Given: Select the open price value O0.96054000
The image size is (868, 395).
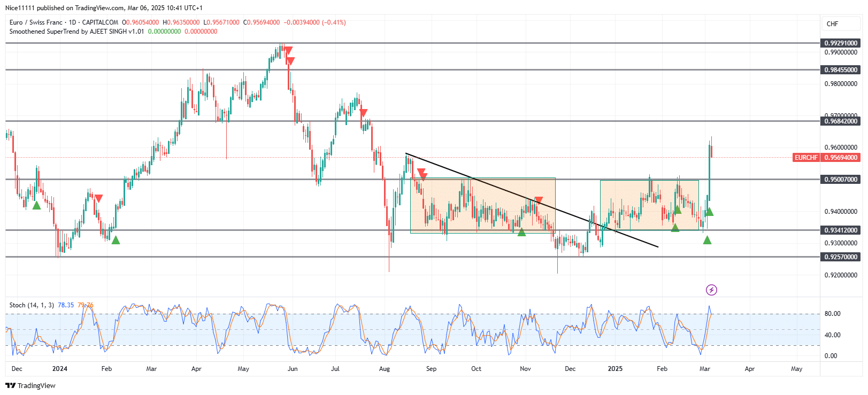Looking at the screenshot, I should pos(141,22).
